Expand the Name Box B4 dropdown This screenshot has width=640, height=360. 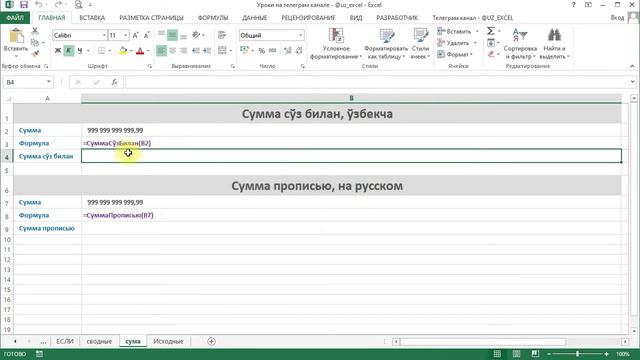[49, 82]
